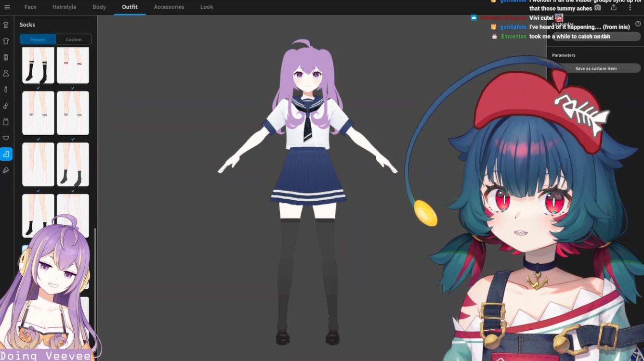Viewport: 644px width, 361px height.
Task: Click the export share icon
Action: tap(614, 8)
